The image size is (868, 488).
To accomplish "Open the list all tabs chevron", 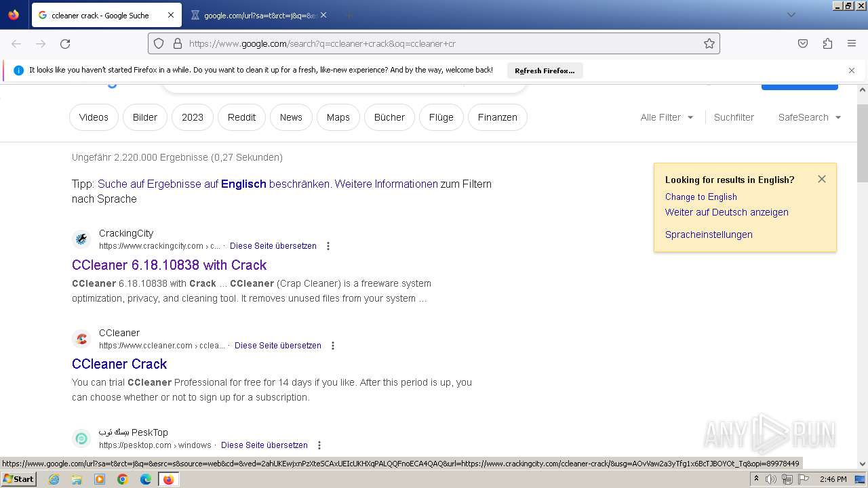I will [x=791, y=15].
